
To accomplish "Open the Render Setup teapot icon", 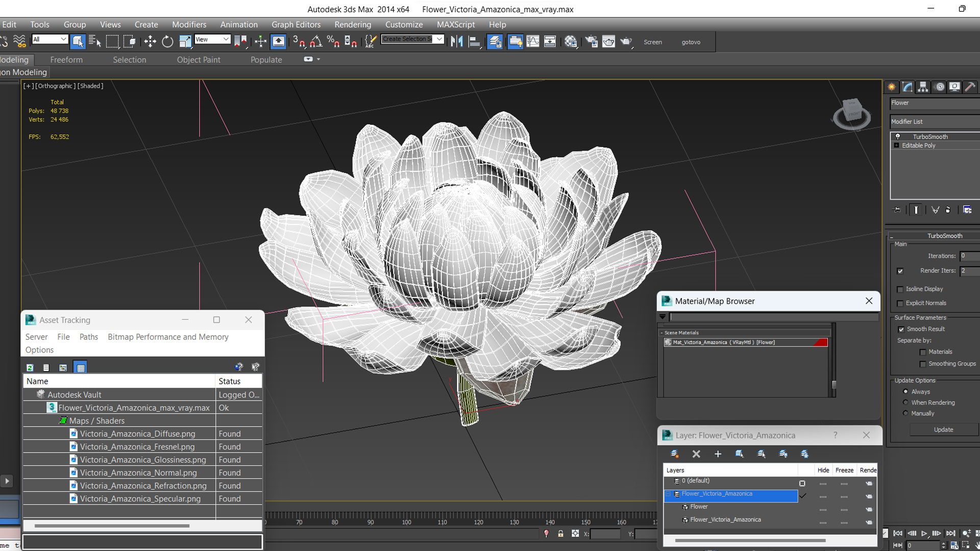I will (592, 42).
